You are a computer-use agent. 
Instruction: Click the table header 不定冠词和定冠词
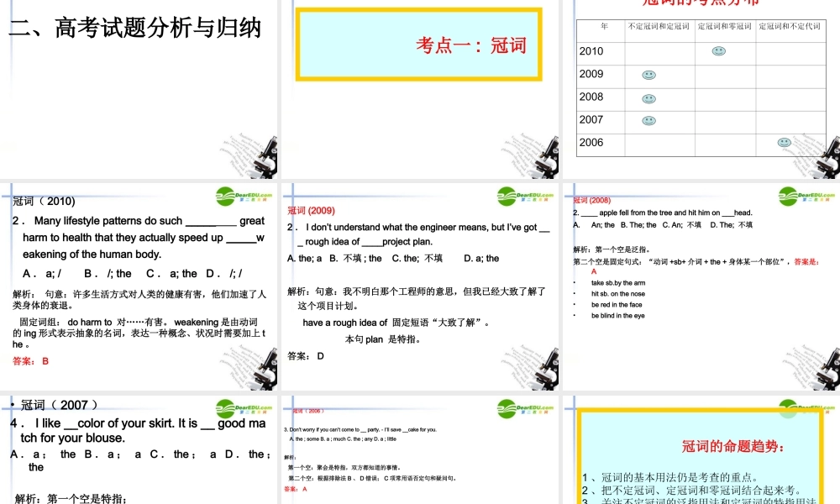click(659, 26)
